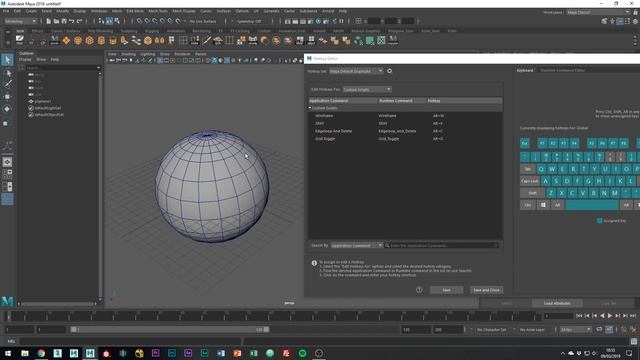Image resolution: width=640 pixels, height=360 pixels.
Task: Click the Maya M logo home icon
Action: (7, 301)
